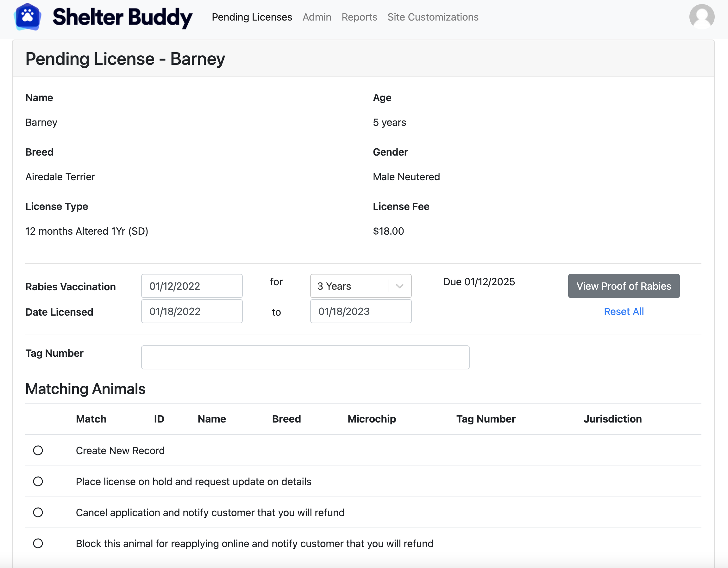Click the Date Licensed start date field
The height and width of the screenshot is (568, 728).
click(192, 312)
